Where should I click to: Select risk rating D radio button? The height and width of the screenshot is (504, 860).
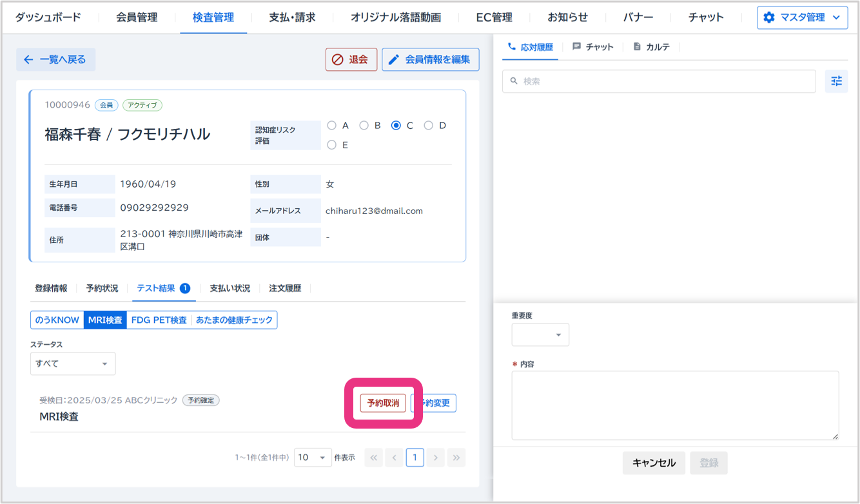point(429,126)
